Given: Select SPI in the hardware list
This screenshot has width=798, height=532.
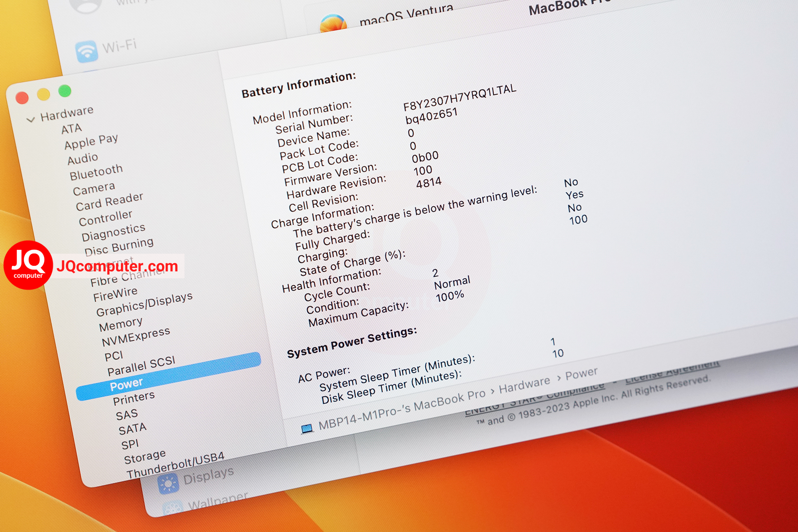Looking at the screenshot, I should click(x=130, y=444).
